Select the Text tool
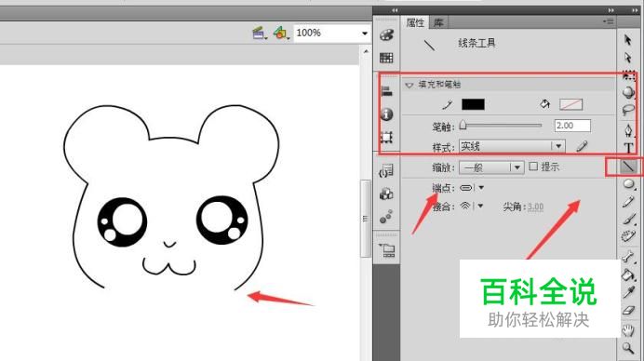The height and width of the screenshot is (361, 644). (628, 148)
